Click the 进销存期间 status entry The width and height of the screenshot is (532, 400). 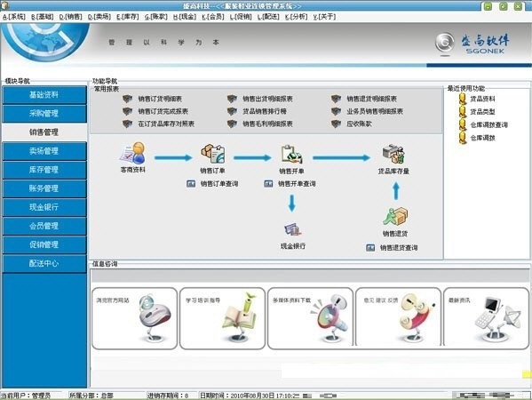[168, 396]
